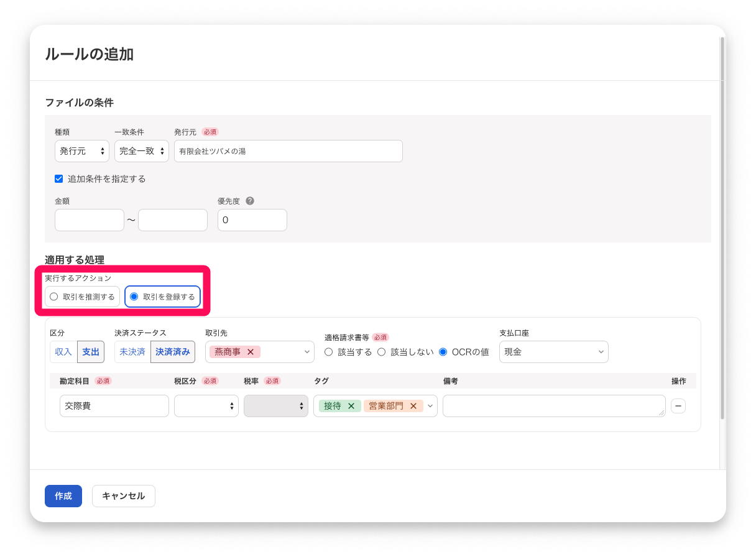The width and height of the screenshot is (756, 557).
Task: Click the 実行するアクション label
Action: [78, 278]
